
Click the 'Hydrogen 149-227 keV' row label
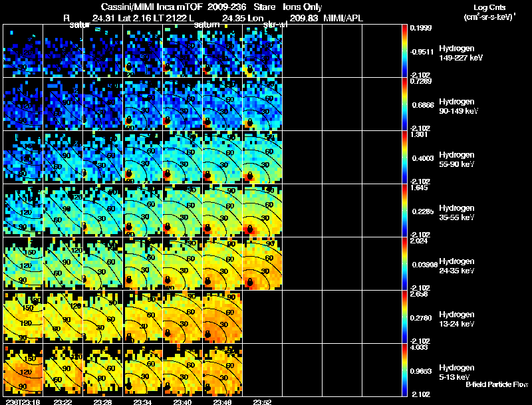[x=461, y=53]
